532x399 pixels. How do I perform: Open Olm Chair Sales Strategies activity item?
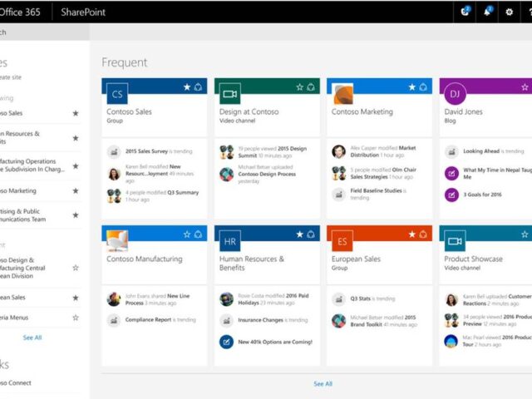383,173
